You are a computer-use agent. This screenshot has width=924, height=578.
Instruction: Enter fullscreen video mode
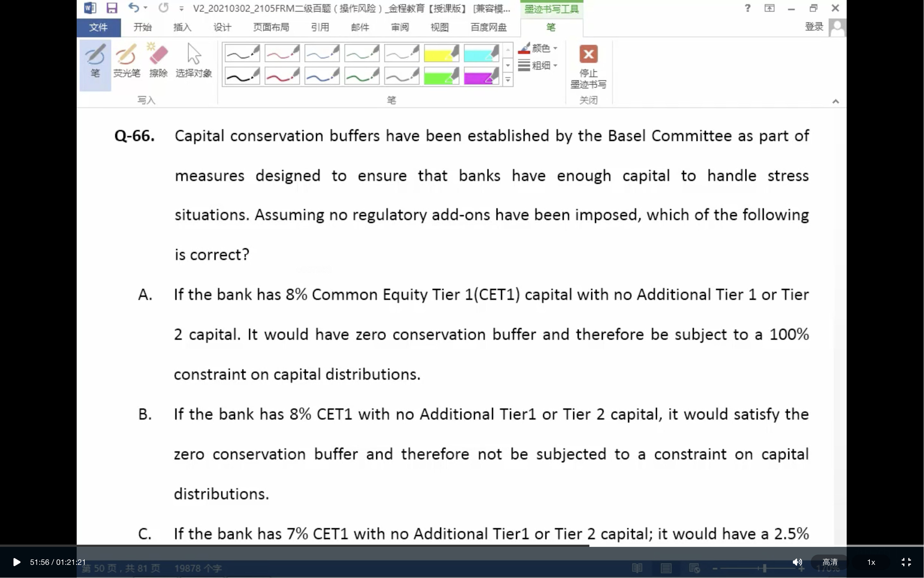tap(906, 562)
